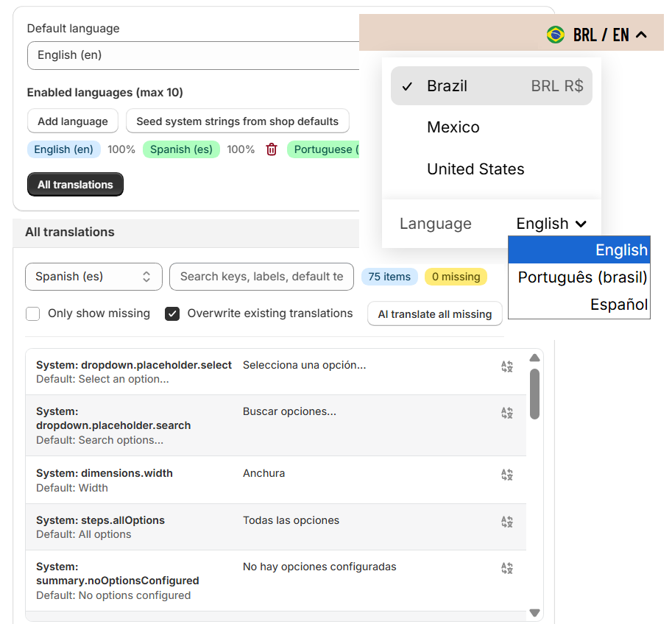Click 'Default: No options configured' text
This screenshot has width=672, height=624.
113,595
